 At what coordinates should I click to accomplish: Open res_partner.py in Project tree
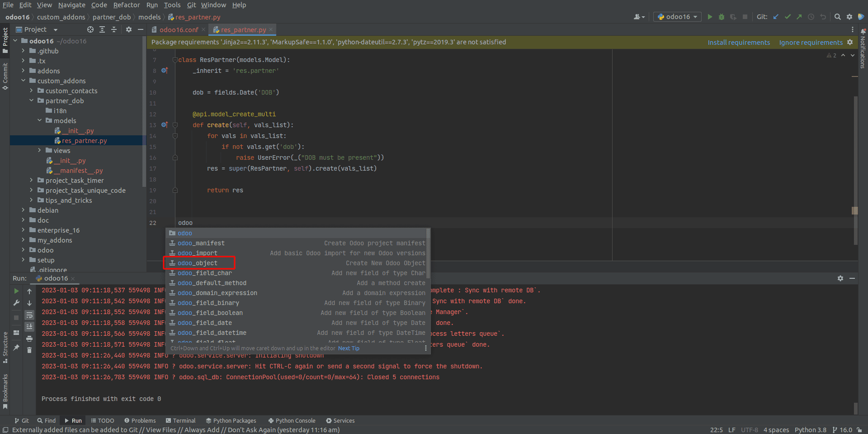84,140
